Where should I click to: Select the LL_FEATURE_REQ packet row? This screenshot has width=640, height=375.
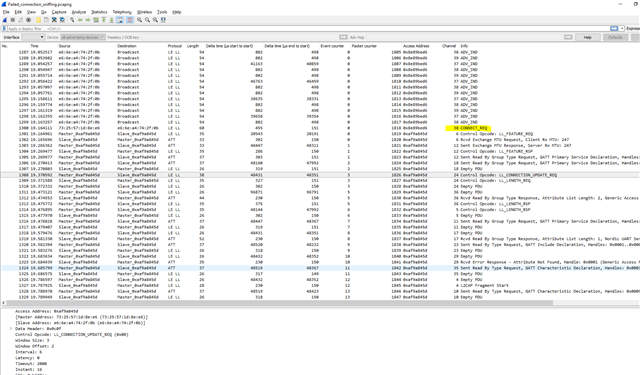(320, 134)
